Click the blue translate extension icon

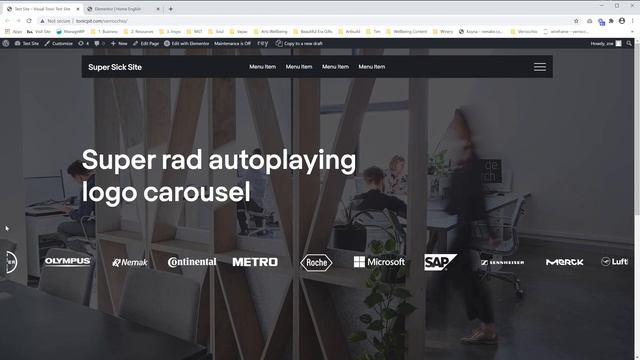pos(601,22)
